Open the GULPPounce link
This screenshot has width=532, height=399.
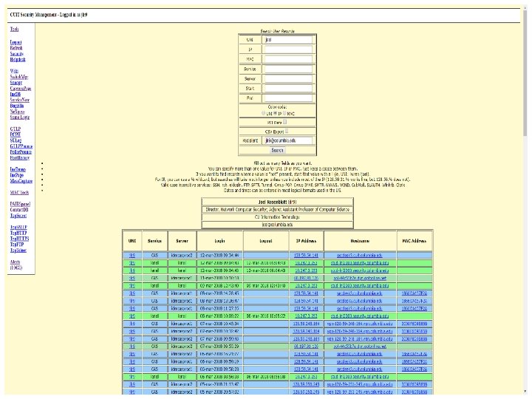[21, 146]
